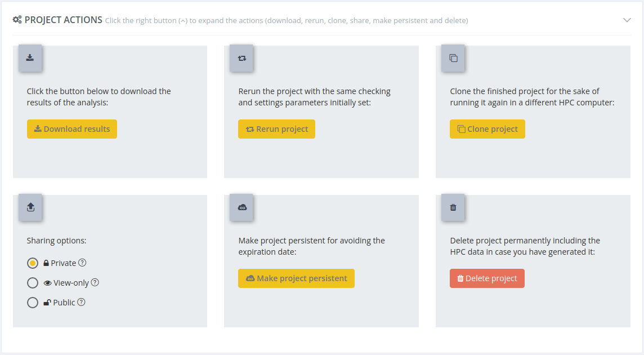Click the clone/copy icon on the clone card
Image resolution: width=644 pixels, height=355 pixels.
[x=453, y=58]
